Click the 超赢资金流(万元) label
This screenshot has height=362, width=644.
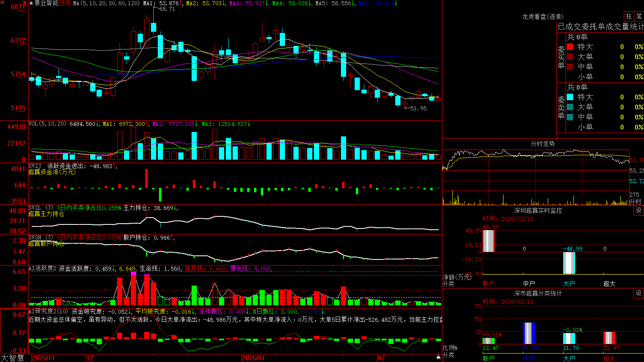click(52, 172)
